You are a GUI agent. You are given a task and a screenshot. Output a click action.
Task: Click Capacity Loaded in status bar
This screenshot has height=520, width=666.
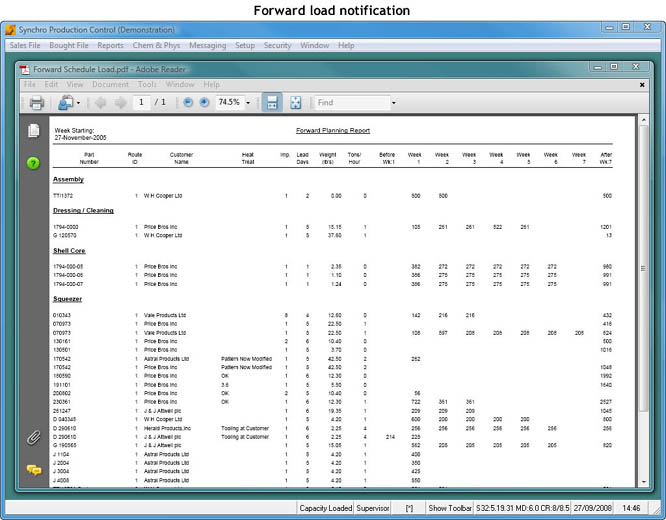325,508
